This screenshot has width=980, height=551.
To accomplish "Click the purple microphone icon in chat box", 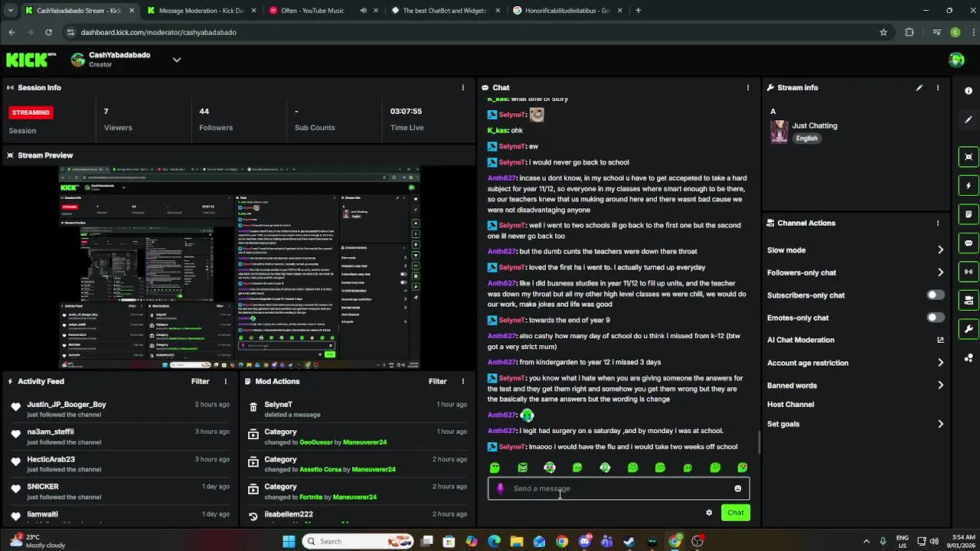I will [500, 488].
